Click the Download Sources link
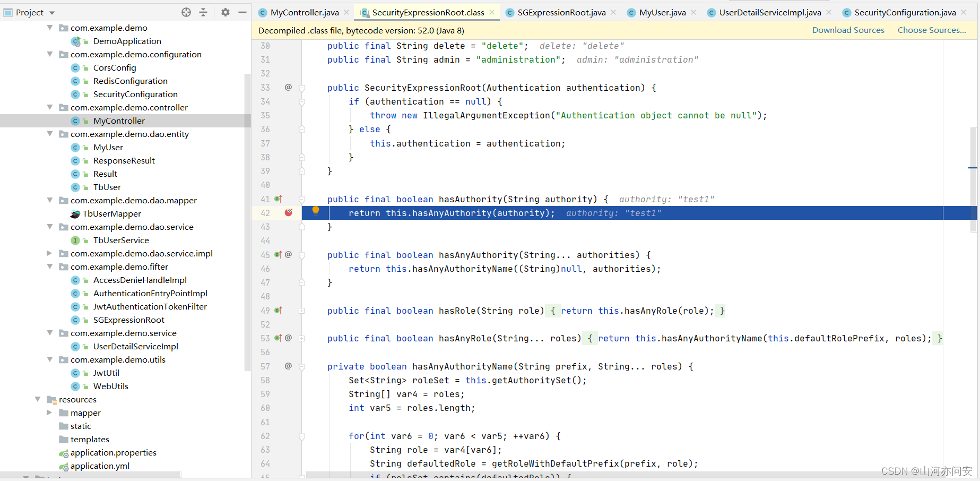The image size is (980, 481). click(x=848, y=30)
